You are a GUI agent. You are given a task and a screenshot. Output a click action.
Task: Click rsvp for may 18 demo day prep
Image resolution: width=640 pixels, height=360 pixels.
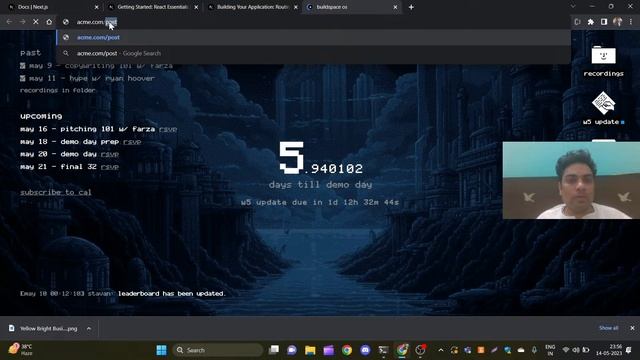[132, 142]
